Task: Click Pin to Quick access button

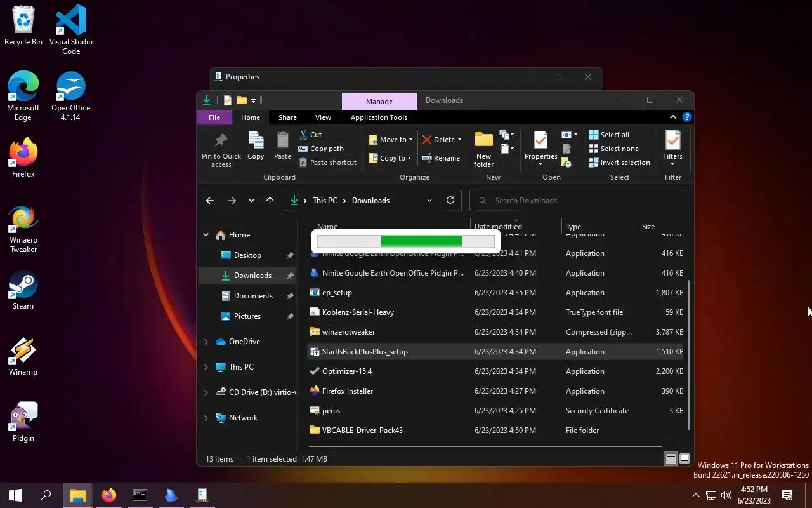Action: click(x=221, y=150)
